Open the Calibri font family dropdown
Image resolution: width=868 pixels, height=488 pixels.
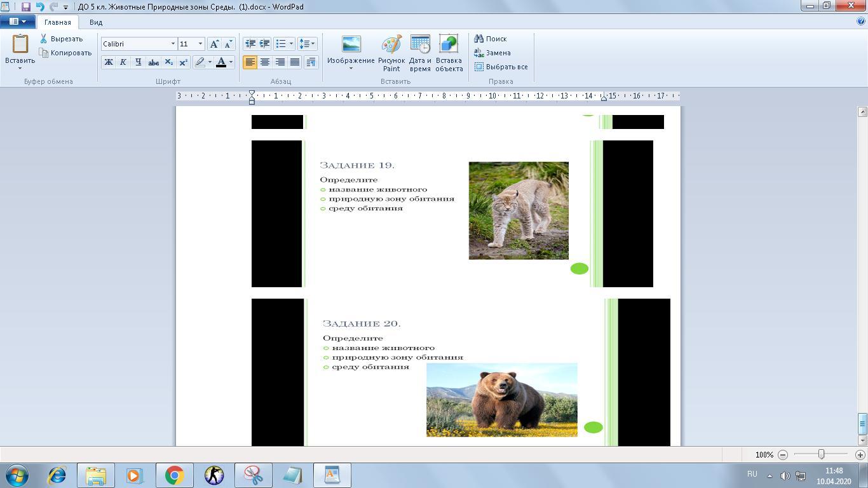[172, 44]
